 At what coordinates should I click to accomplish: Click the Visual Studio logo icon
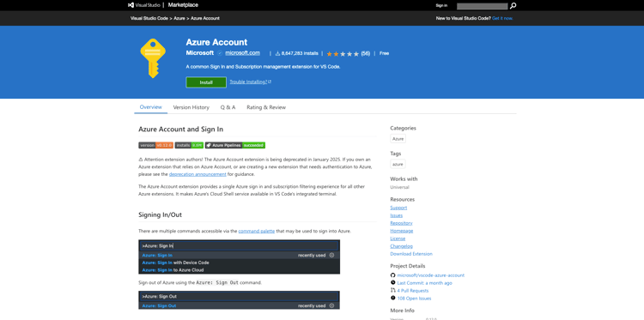point(131,5)
